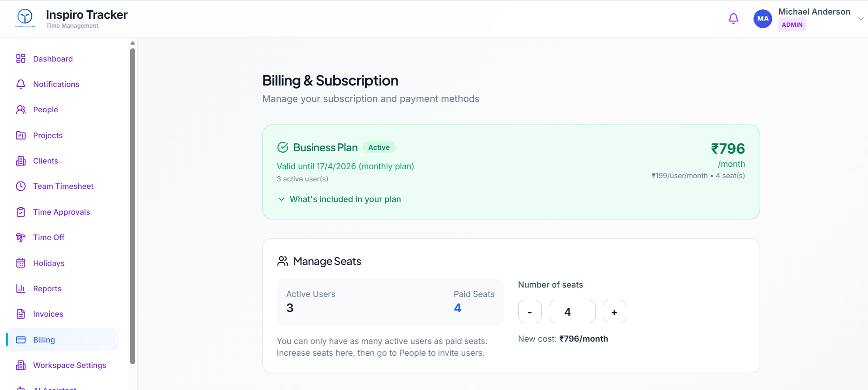Switch to the Invoices section
The height and width of the screenshot is (390, 868).
[x=48, y=314]
